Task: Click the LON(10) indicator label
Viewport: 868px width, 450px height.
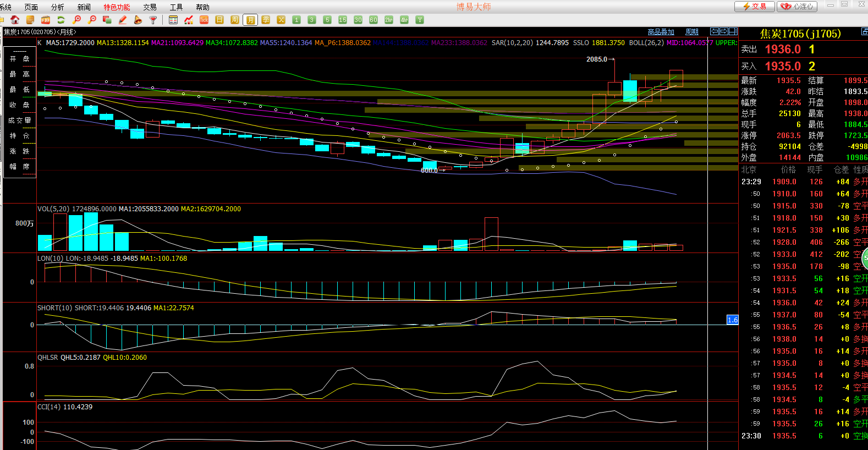Action: (50, 258)
